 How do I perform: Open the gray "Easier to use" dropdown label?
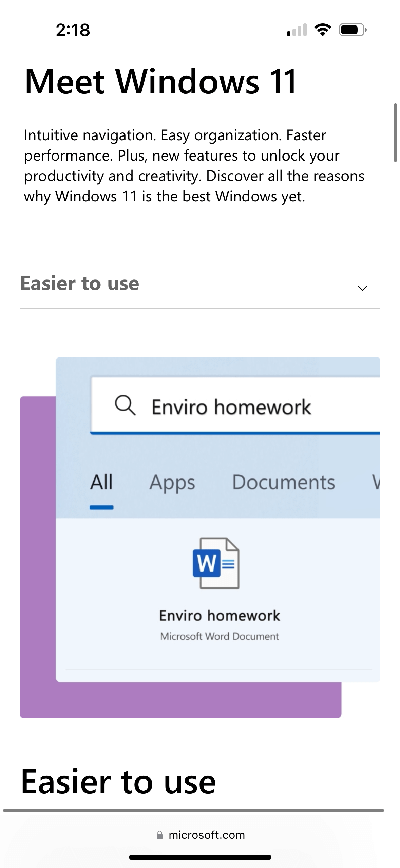pyautogui.click(x=80, y=283)
